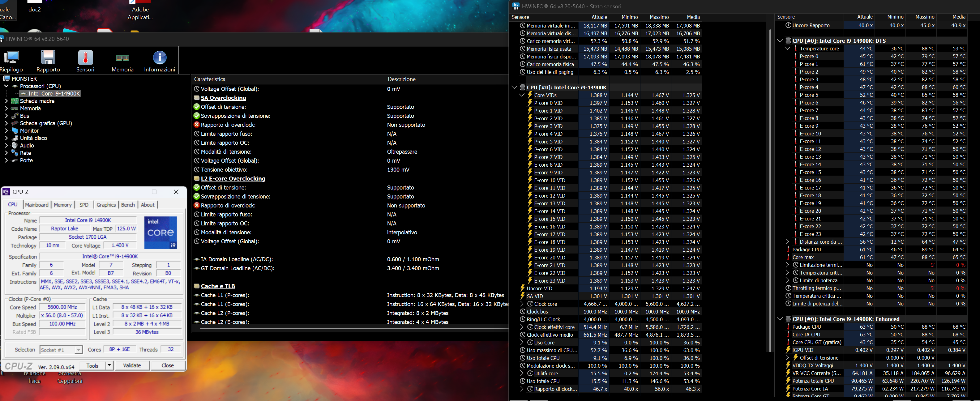Collapse the Core VIDs sensor subgroup
Image resolution: width=980 pixels, height=401 pixels.
click(522, 95)
